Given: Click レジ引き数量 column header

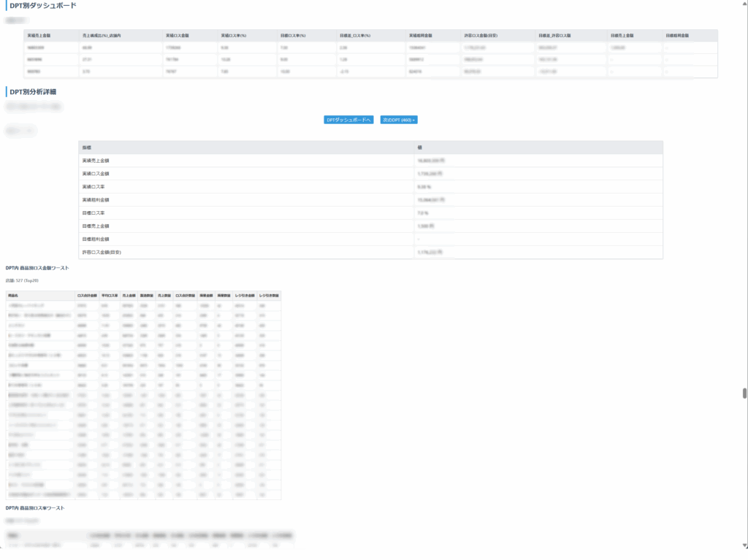Looking at the screenshot, I should tap(269, 296).
